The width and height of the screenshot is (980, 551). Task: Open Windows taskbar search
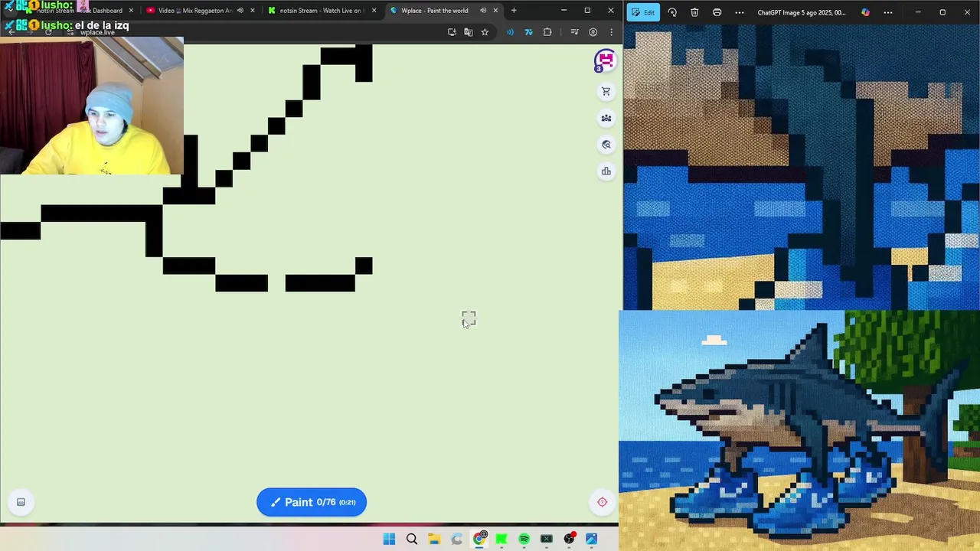tap(412, 539)
